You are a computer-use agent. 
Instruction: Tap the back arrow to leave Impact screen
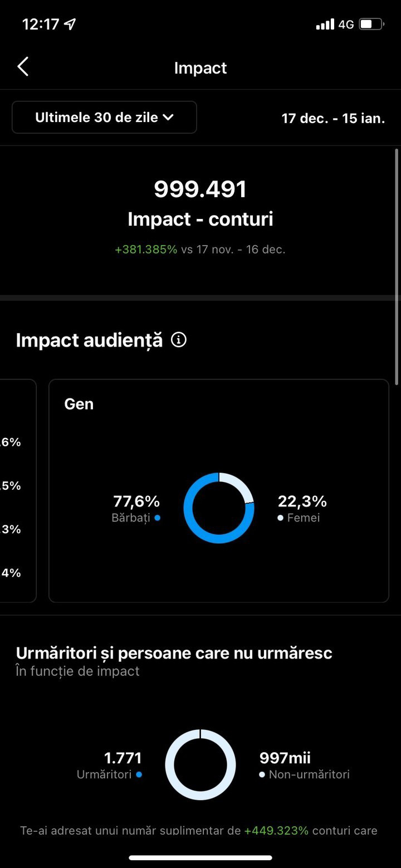pyautogui.click(x=23, y=66)
